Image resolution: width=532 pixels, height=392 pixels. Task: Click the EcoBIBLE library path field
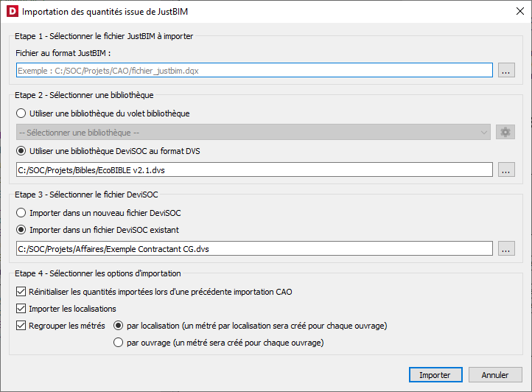coord(254,169)
